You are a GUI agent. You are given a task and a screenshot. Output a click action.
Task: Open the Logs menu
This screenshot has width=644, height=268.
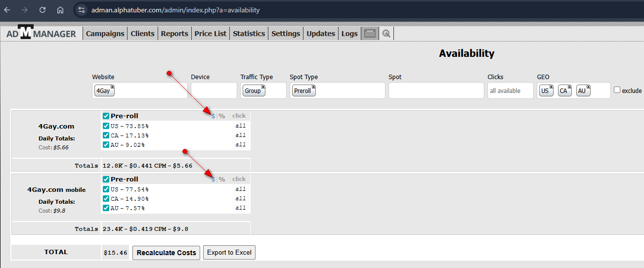(349, 34)
